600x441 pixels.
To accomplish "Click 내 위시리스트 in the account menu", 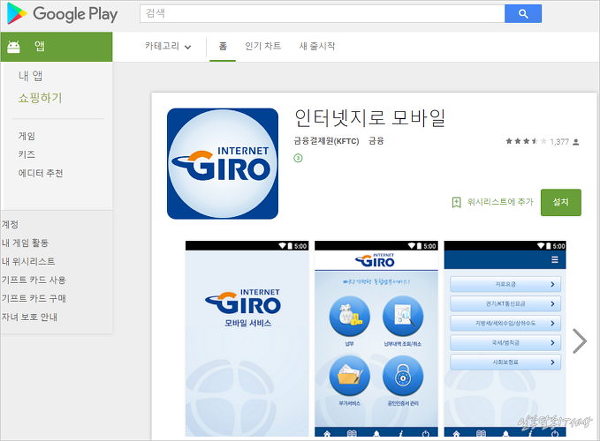I will tap(28, 261).
